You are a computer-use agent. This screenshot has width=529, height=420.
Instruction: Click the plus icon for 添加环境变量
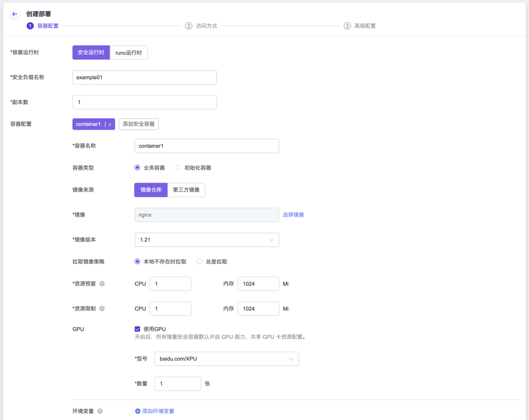pyautogui.click(x=137, y=411)
